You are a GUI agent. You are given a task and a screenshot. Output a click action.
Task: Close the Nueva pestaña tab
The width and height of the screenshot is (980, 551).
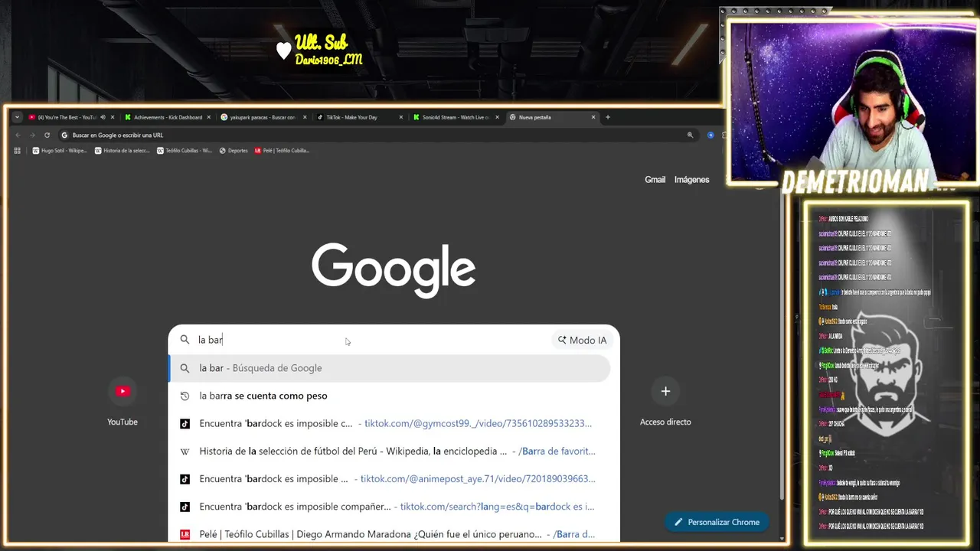[x=593, y=117]
